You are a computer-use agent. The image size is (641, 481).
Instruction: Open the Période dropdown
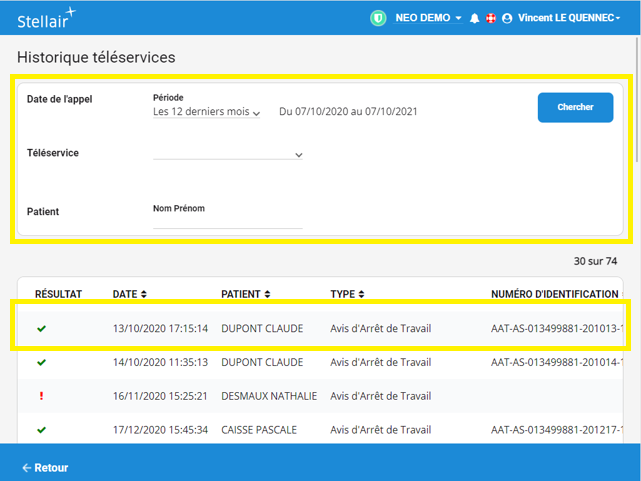pos(206,112)
